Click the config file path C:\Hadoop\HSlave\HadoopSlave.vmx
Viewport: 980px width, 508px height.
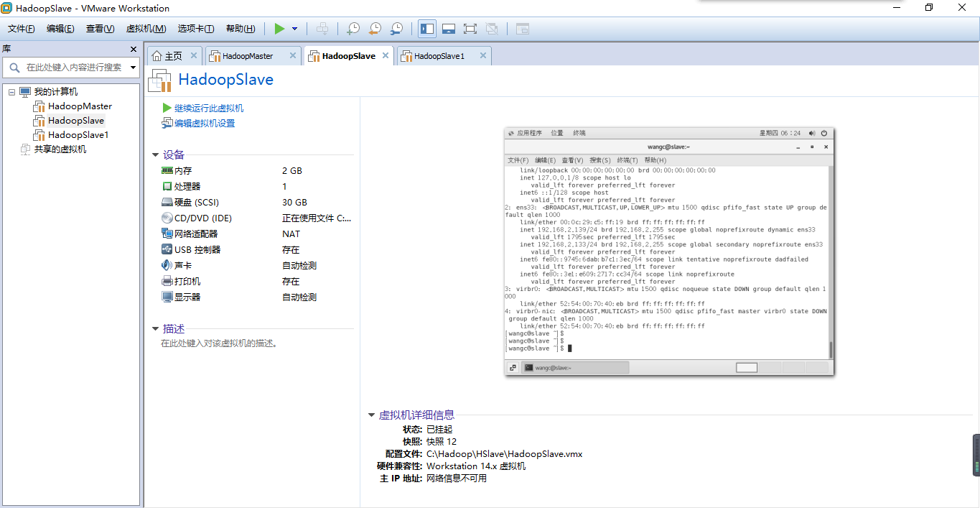point(505,453)
